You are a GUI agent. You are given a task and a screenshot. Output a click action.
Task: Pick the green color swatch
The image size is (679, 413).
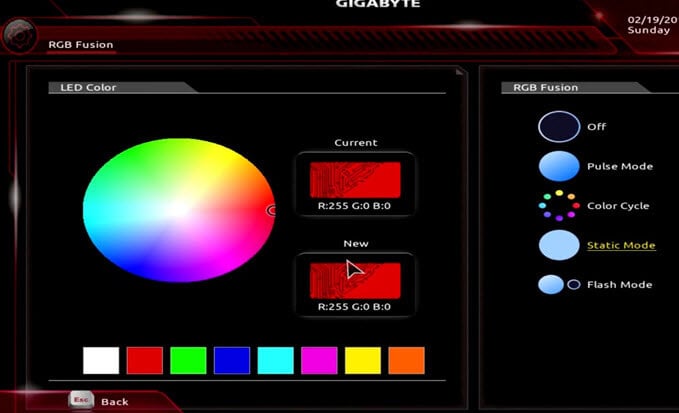click(188, 360)
